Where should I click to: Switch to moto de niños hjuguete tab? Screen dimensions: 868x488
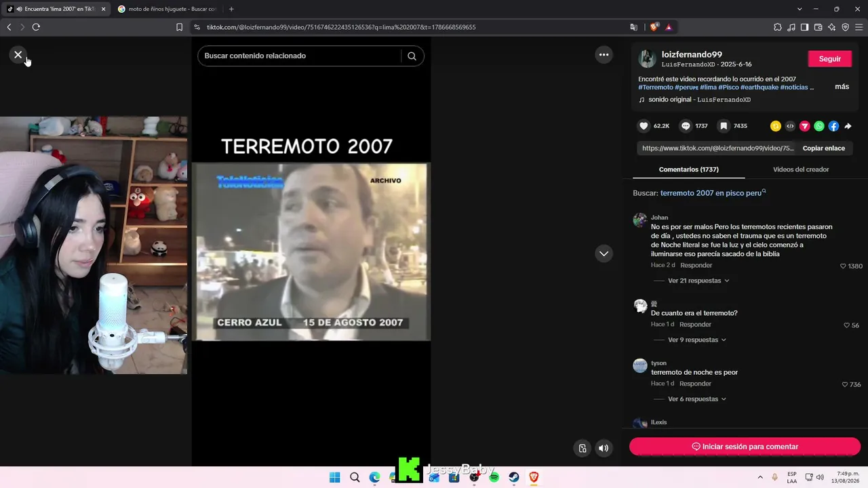(166, 9)
